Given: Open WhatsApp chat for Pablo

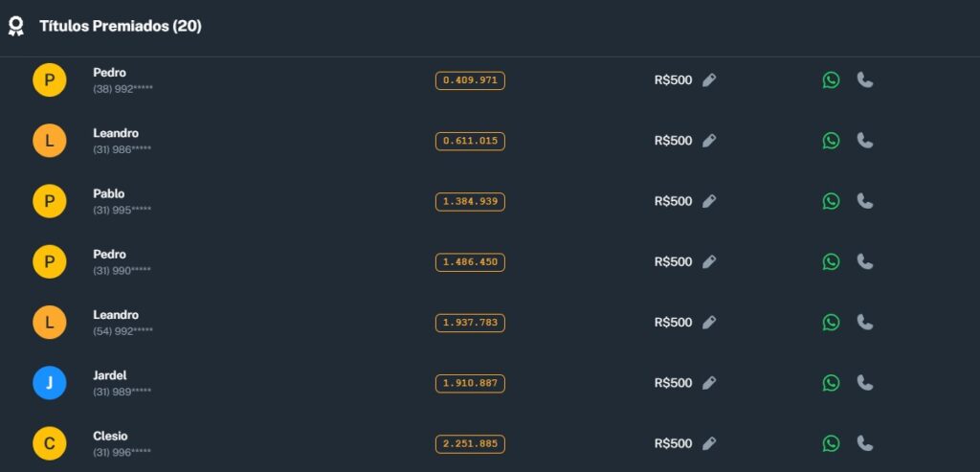Looking at the screenshot, I should 831,201.
